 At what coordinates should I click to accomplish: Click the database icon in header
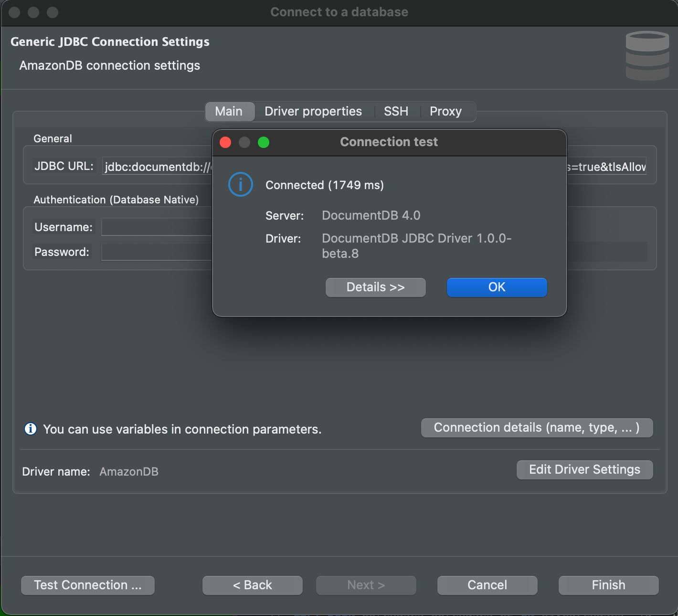click(647, 55)
